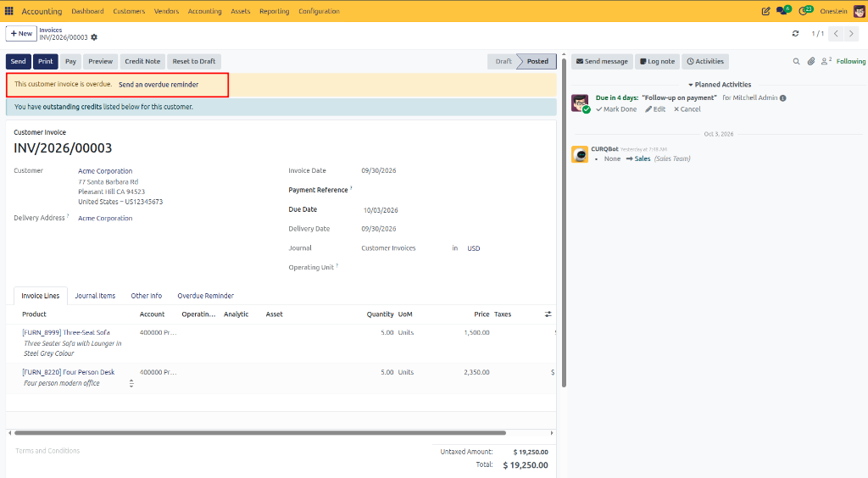Viewport: 868px width, 478px height.
Task: Collapse the Planned Activities section
Action: click(720, 85)
